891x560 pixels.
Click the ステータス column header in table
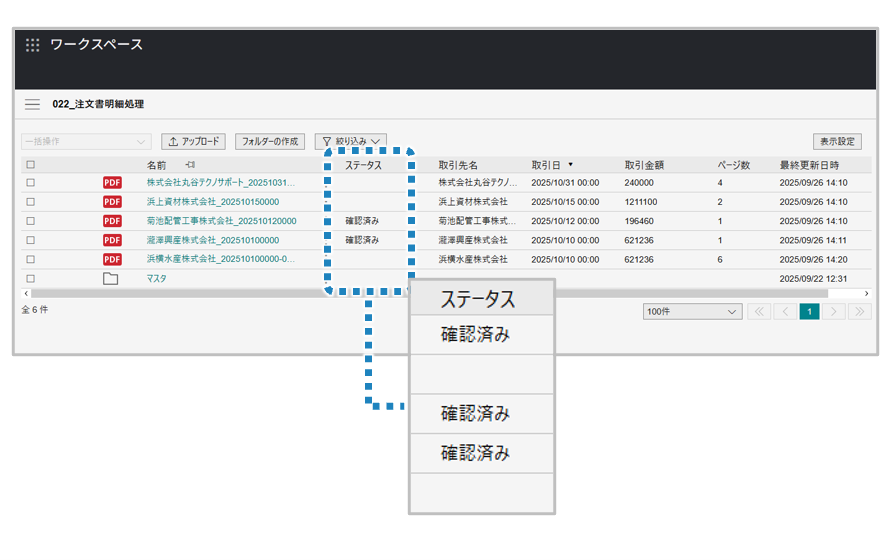[x=363, y=165]
